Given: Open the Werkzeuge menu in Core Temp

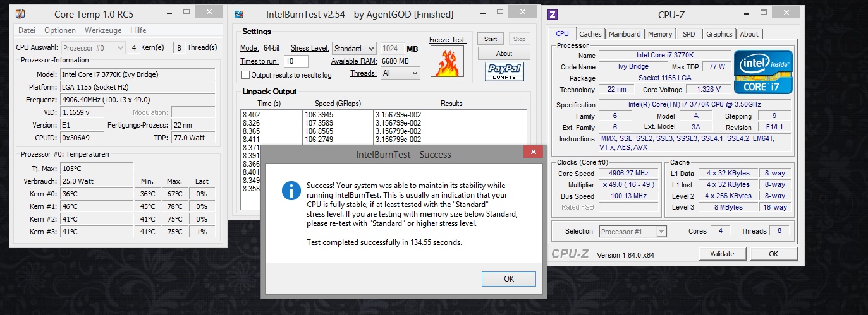Looking at the screenshot, I should point(103,30).
